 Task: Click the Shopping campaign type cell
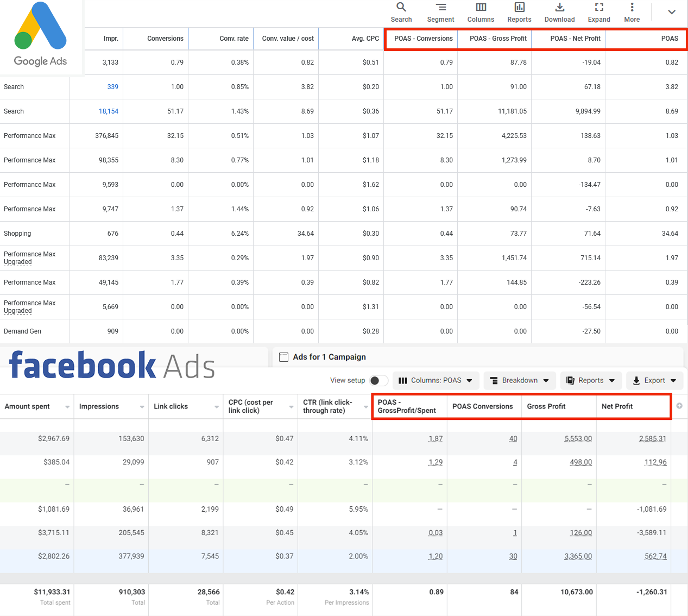point(17,234)
